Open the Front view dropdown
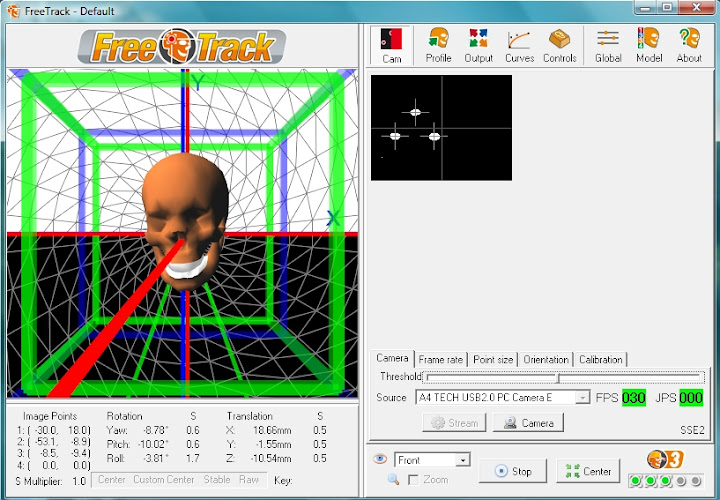This screenshot has width=720, height=500. click(x=463, y=460)
